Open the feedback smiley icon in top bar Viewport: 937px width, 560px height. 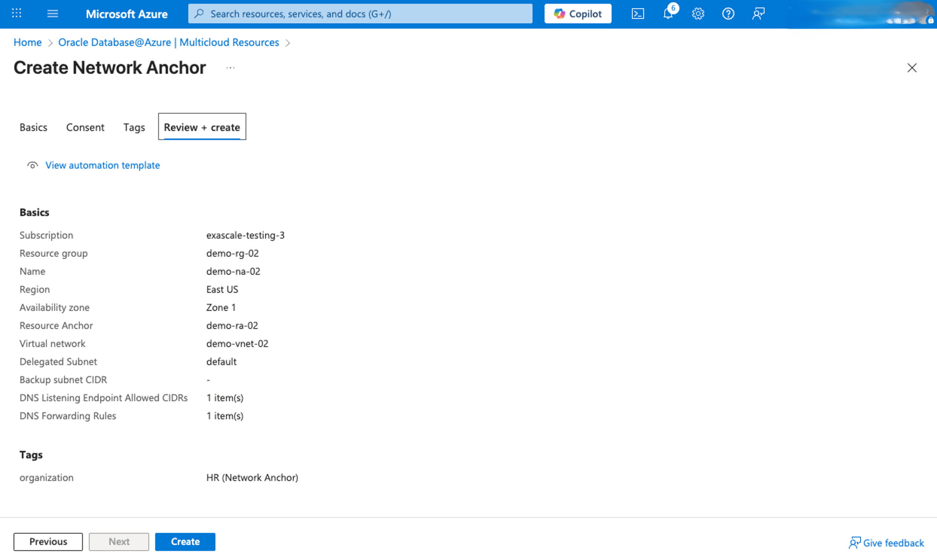coord(758,14)
